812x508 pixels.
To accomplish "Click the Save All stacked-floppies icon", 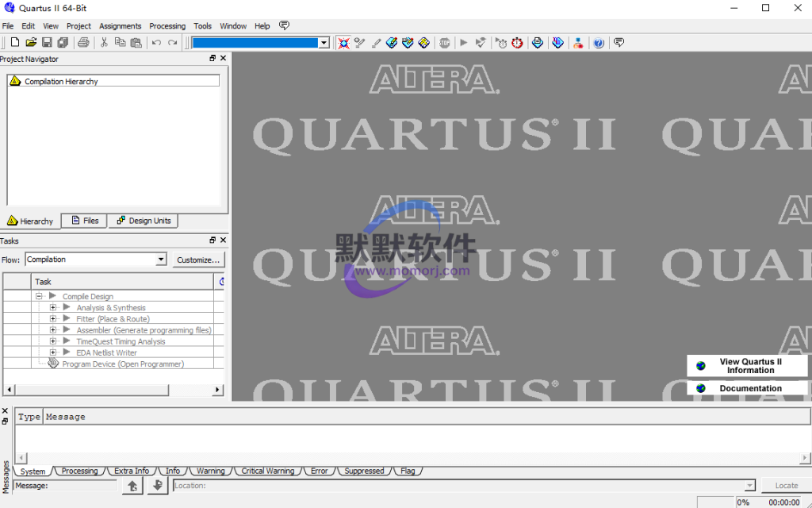I will point(63,43).
